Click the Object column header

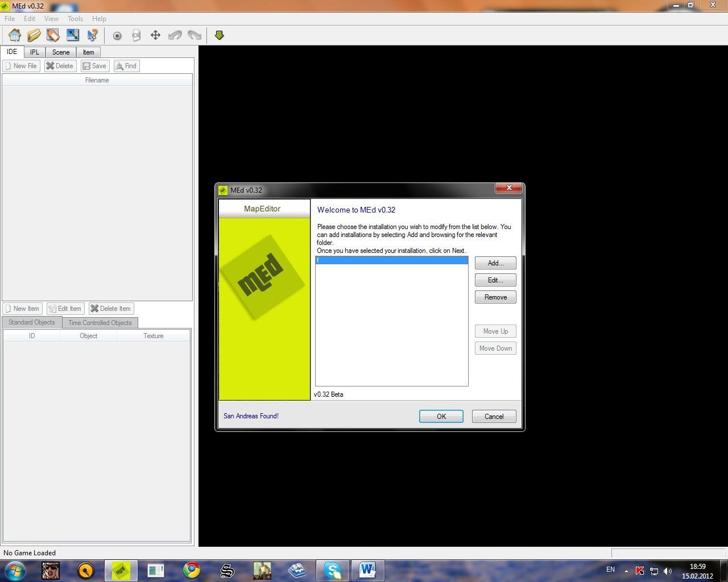pyautogui.click(x=89, y=336)
